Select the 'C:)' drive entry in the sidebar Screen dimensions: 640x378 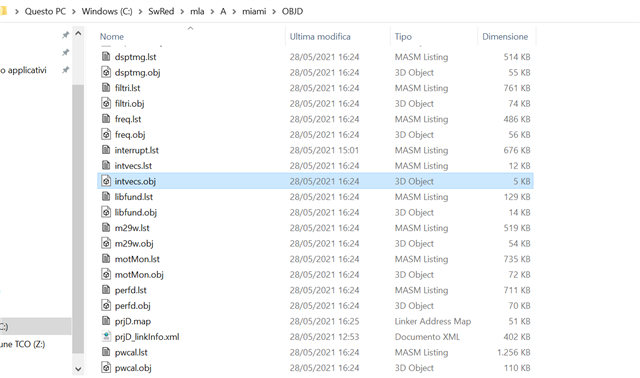point(36,327)
